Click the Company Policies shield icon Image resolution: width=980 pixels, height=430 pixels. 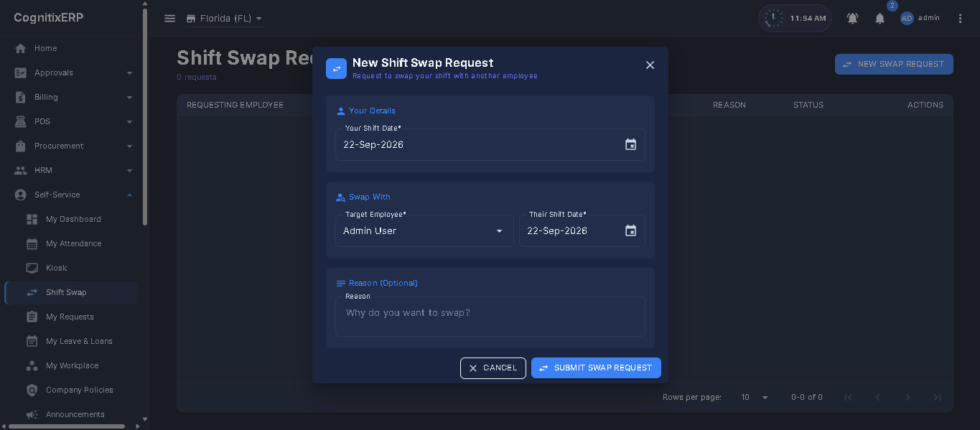pos(32,390)
